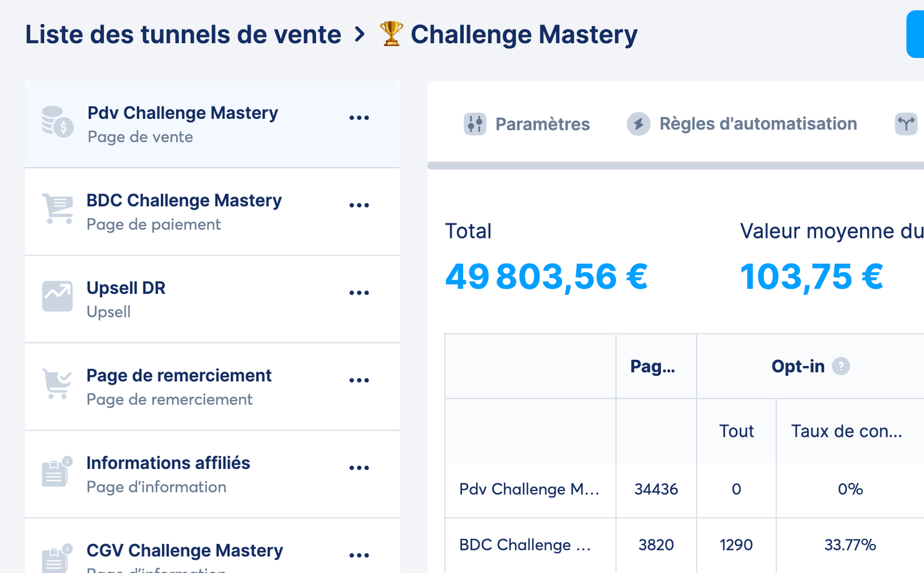Viewport: 924px width, 573px height.
Task: Show more options for Page de remerciement
Action: point(359,380)
